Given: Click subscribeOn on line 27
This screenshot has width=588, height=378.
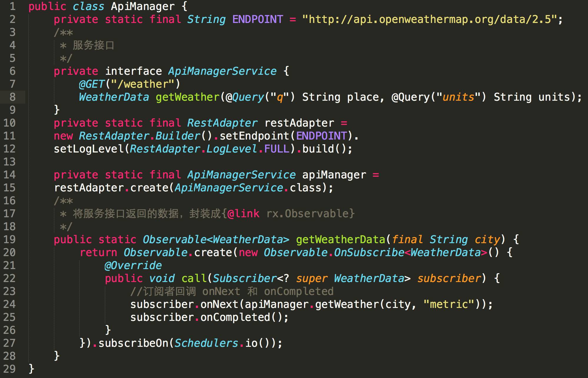Looking at the screenshot, I should (x=133, y=343).
